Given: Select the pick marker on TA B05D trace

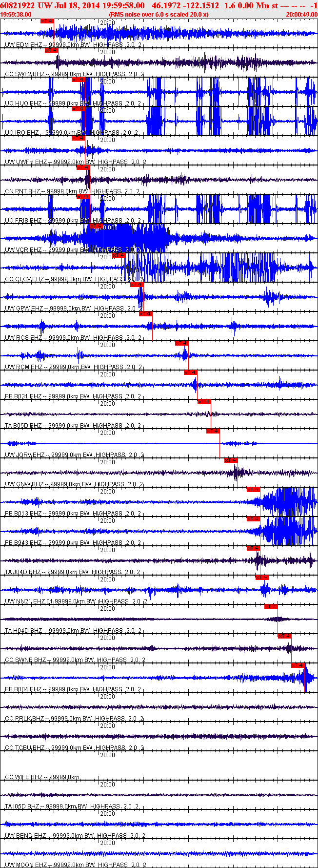Looking at the screenshot, I should click(204, 402).
